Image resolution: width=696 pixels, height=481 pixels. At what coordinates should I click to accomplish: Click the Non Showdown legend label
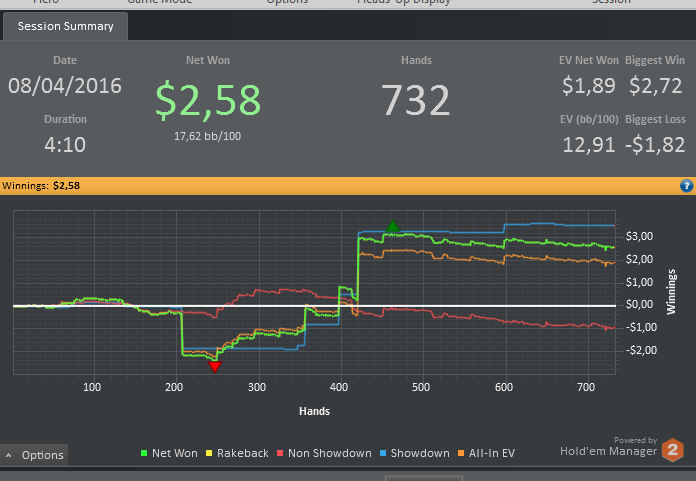coord(330,453)
